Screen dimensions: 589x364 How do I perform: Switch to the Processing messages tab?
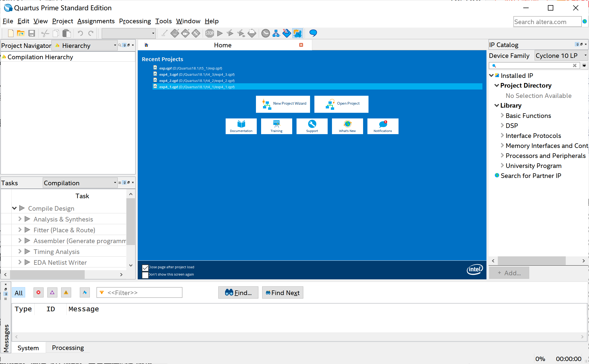click(68, 348)
